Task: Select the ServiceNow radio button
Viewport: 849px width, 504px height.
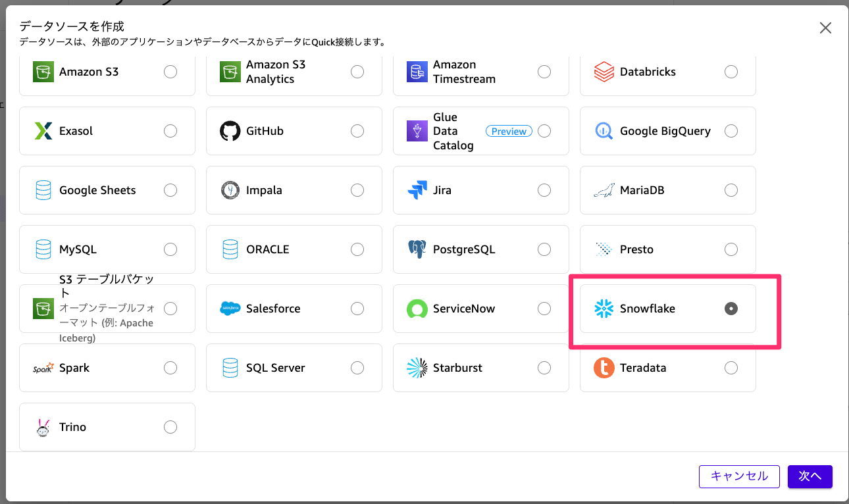Action: click(544, 309)
